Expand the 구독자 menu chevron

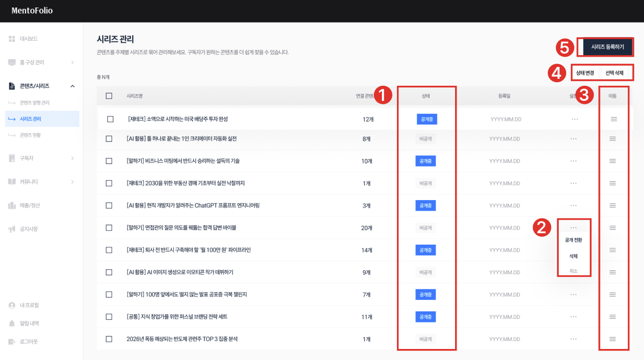pyautogui.click(x=72, y=158)
